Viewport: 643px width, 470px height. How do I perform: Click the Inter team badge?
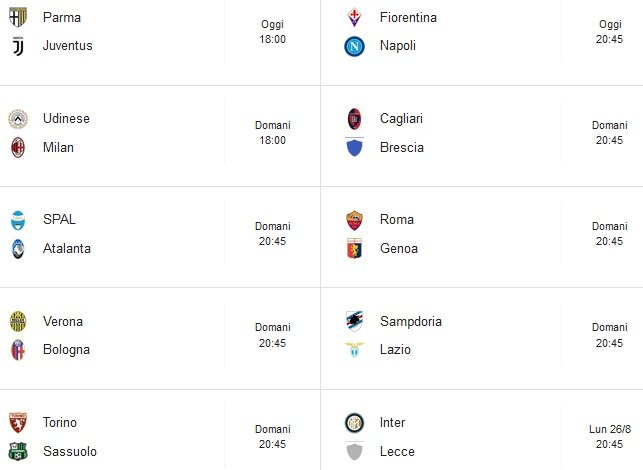tap(355, 422)
